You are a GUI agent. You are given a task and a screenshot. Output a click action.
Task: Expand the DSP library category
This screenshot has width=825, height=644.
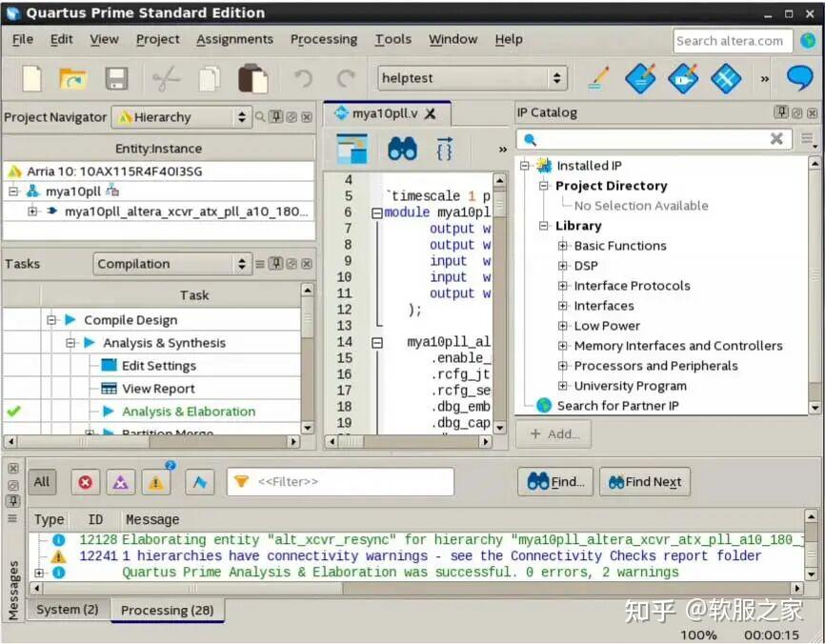562,266
